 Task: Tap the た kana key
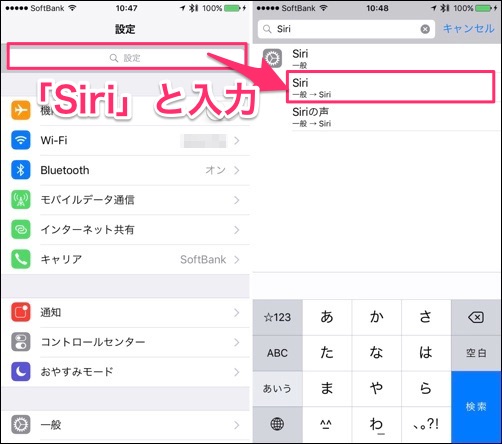(327, 353)
